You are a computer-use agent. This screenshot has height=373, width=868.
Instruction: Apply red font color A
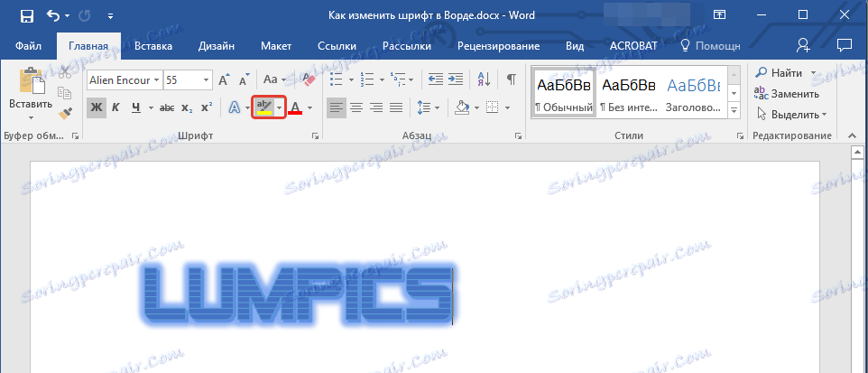point(296,107)
